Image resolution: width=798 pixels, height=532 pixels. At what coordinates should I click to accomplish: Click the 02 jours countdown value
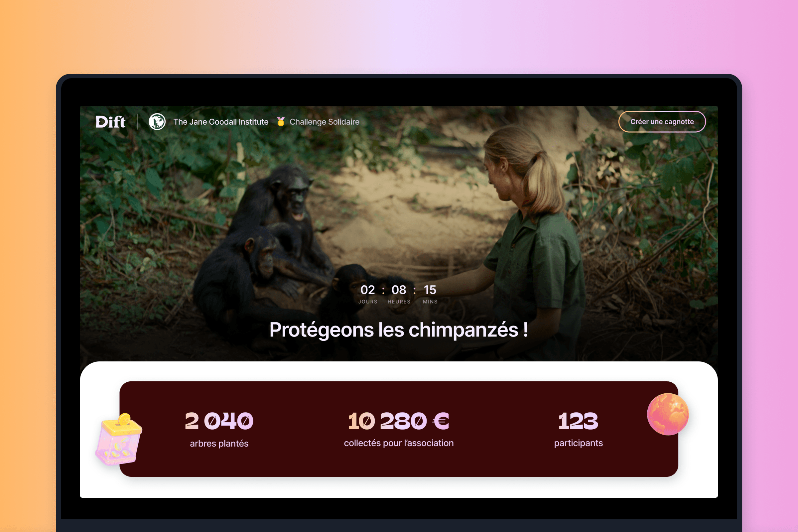click(x=367, y=290)
